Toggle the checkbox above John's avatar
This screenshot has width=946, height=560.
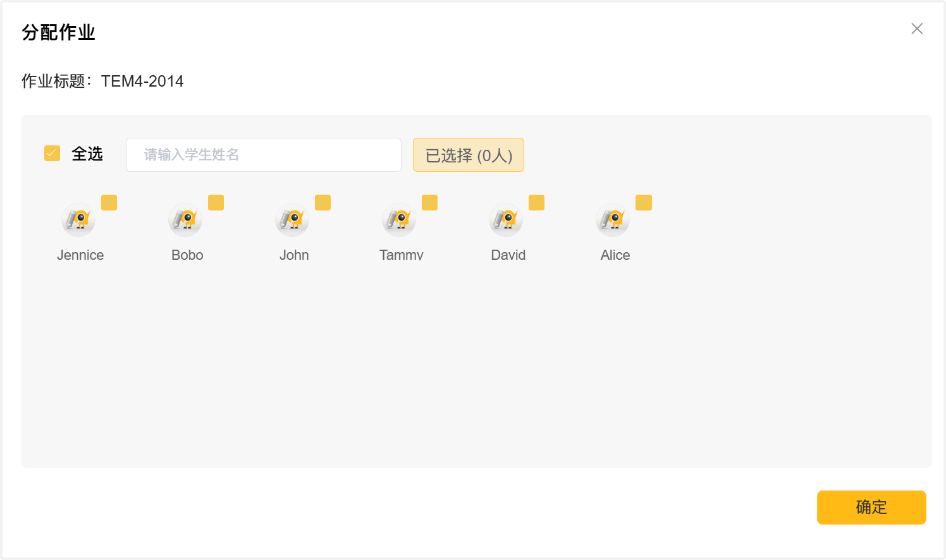click(x=323, y=202)
